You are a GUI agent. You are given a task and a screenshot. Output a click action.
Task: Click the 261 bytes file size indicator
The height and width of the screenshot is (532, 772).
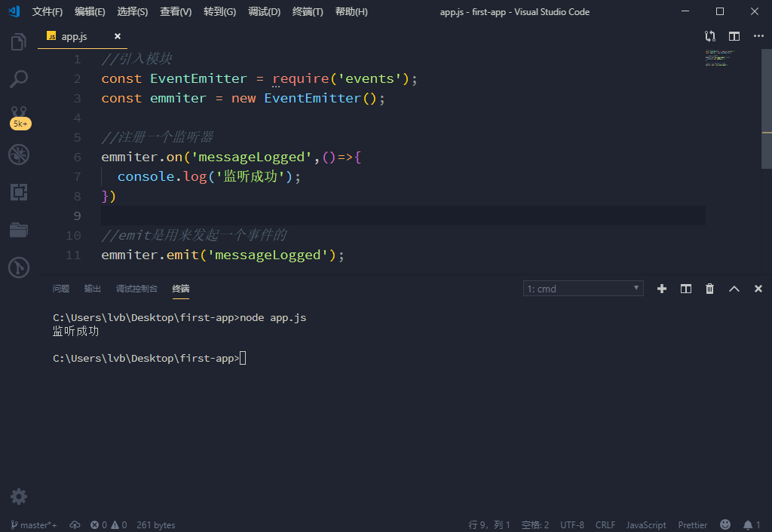155,525
